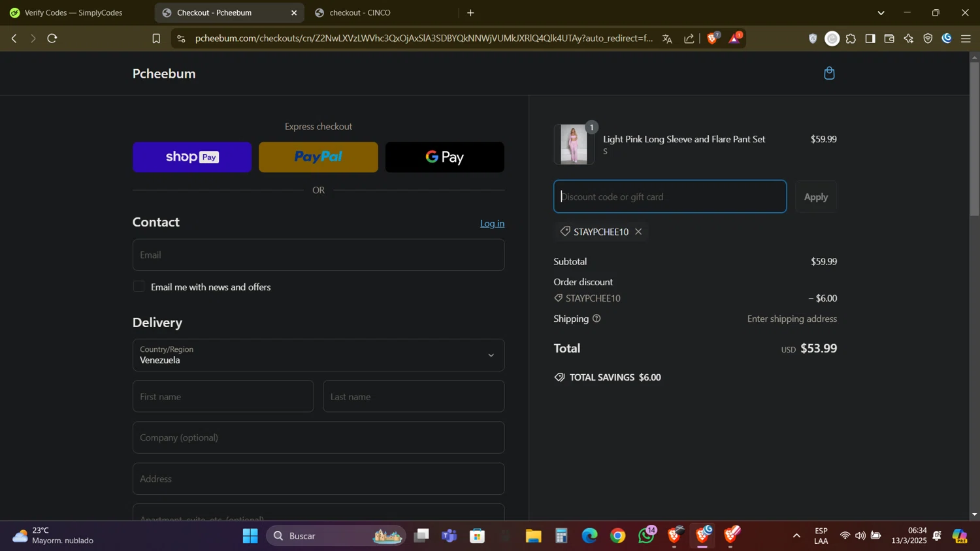The width and height of the screenshot is (980, 551).
Task: Translate this page icon
Action: (667, 39)
